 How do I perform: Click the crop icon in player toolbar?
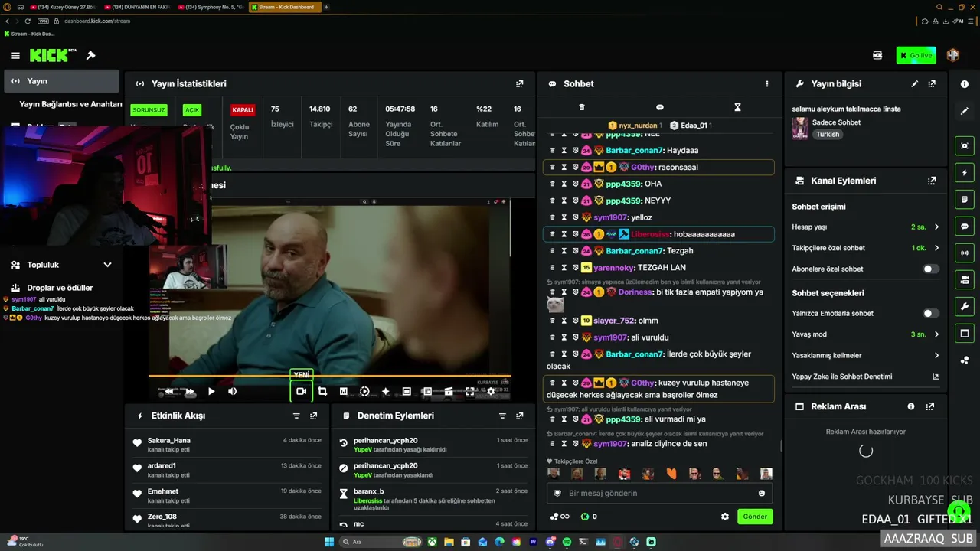point(322,392)
